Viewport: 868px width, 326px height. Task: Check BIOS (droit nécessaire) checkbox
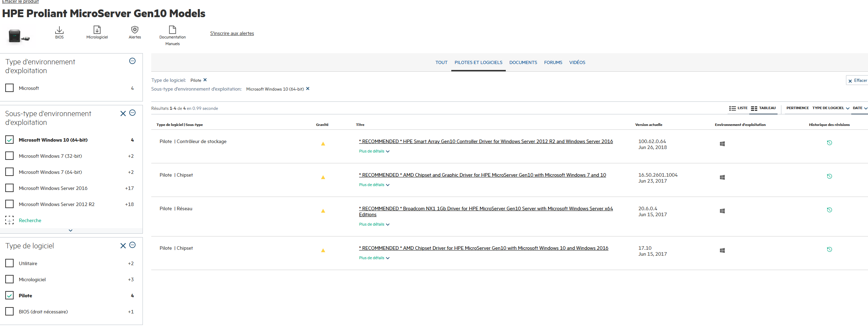tap(9, 311)
